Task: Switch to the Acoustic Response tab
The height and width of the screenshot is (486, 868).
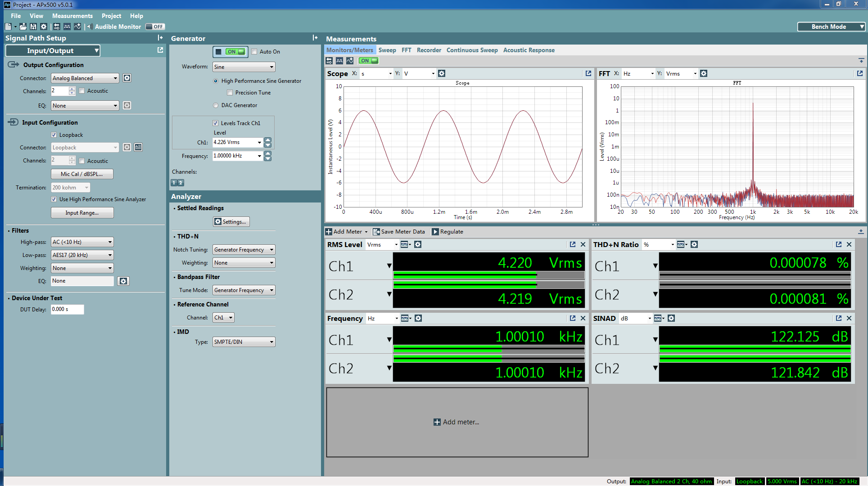Action: click(529, 50)
